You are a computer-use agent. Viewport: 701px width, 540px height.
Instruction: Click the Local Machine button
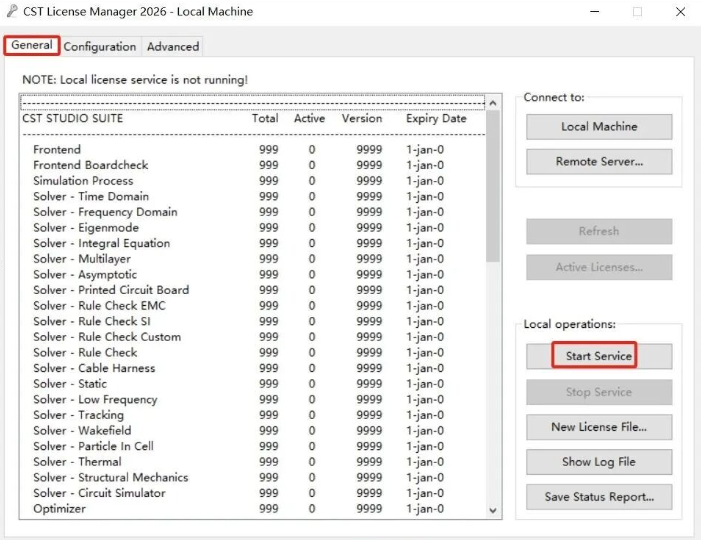click(599, 127)
